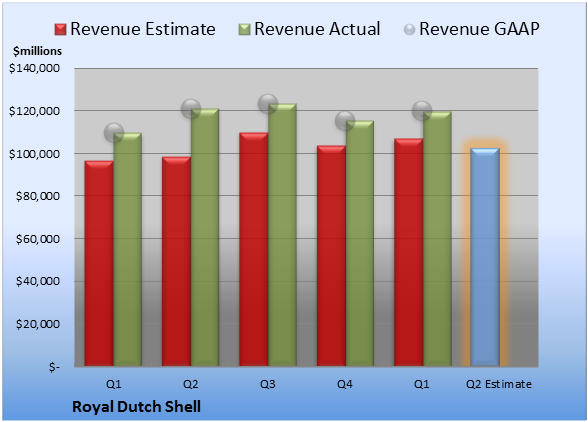Select the 'Revenue GAAP' legend label
Image resolution: width=588 pixels, height=422 pixels.
(x=479, y=29)
